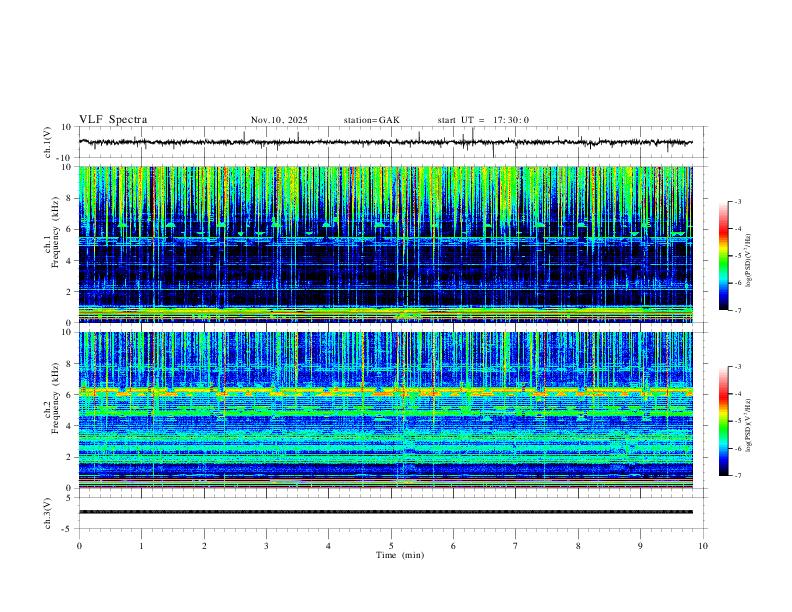The image size is (792, 612).
Task: Click the '10' tick on the Time axis
Action: [x=703, y=546]
